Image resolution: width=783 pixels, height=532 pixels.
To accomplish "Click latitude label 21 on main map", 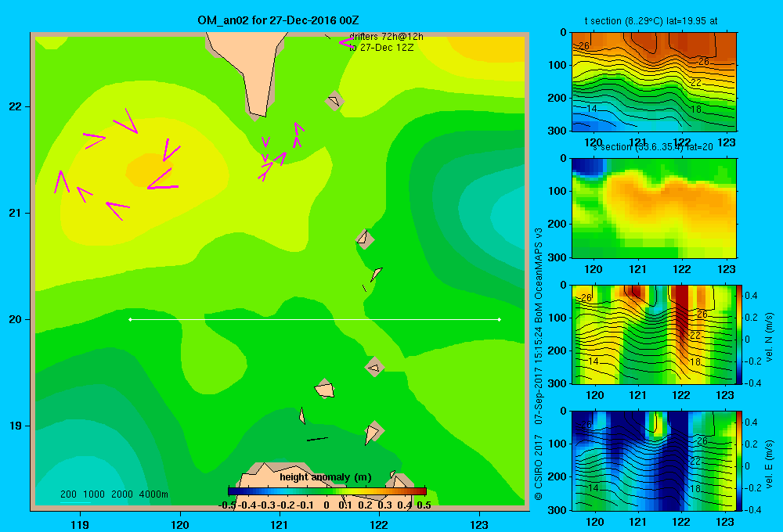I will [15, 213].
